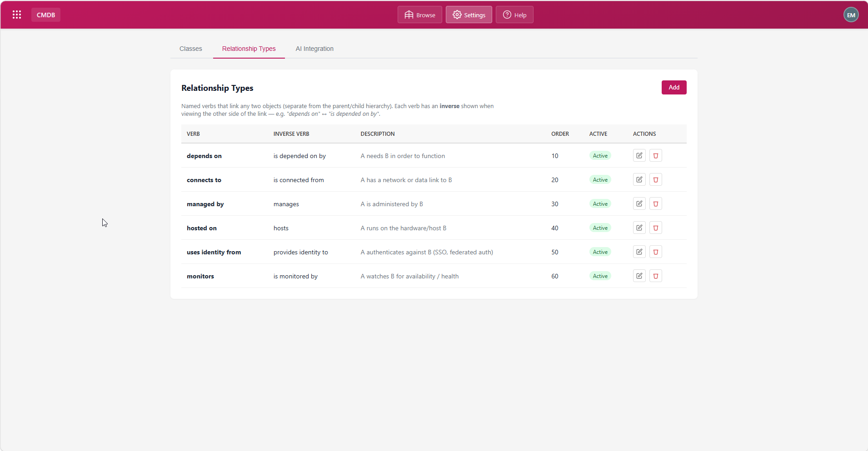The width and height of the screenshot is (868, 451).
Task: Edit the 'monitors' relationship
Action: 639,276
